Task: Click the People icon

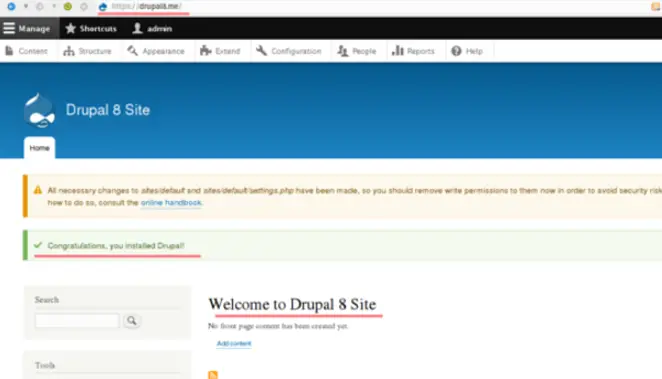Action: coord(342,51)
